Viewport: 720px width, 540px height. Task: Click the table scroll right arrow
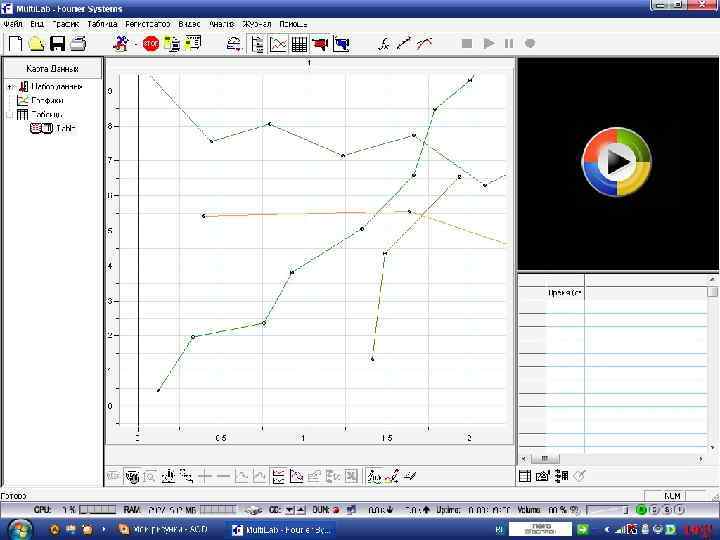click(x=701, y=458)
